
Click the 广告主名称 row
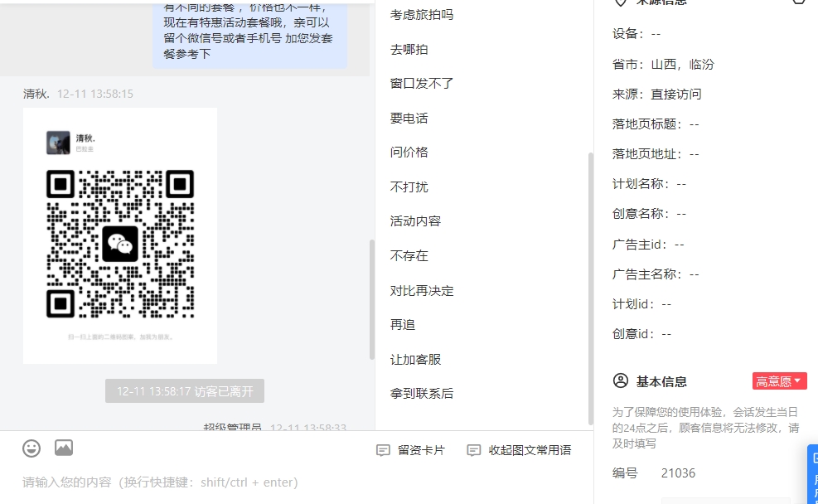click(x=656, y=274)
